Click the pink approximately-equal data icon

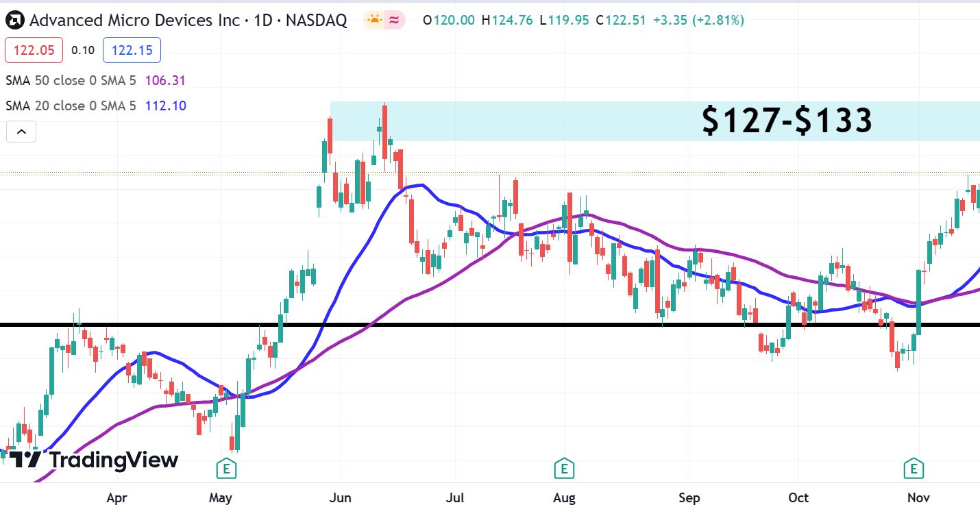click(394, 20)
